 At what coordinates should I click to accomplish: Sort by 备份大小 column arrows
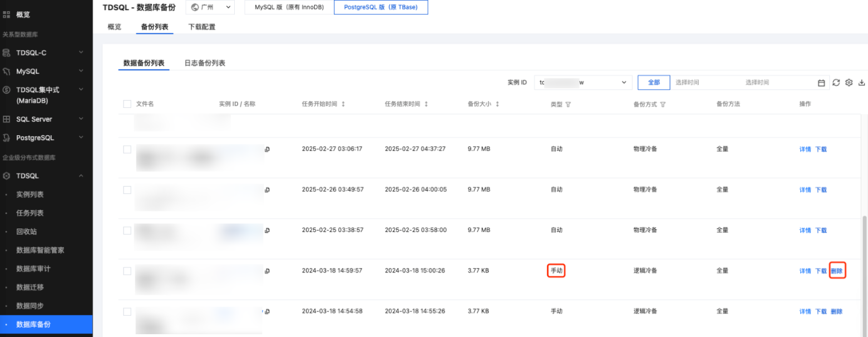[x=497, y=104]
